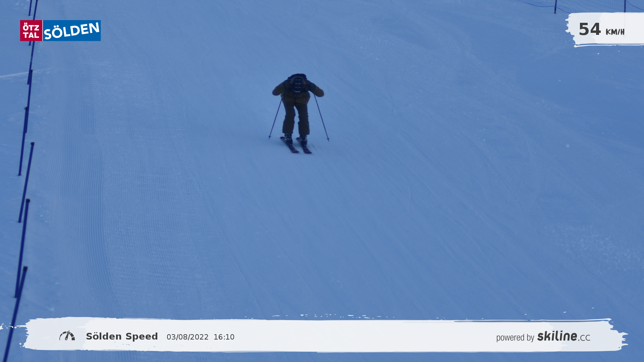This screenshot has width=644, height=362.
Task: Open the skiline.cc logo link
Action: coord(563,336)
